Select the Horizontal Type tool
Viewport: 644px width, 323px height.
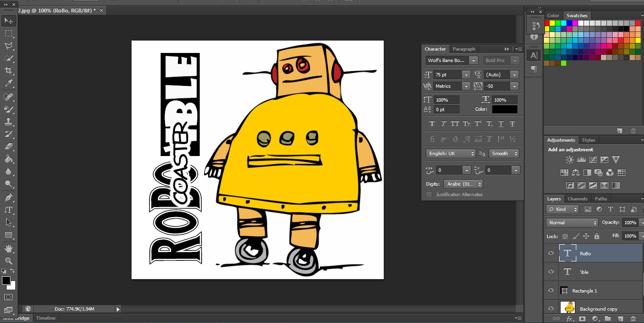9,210
